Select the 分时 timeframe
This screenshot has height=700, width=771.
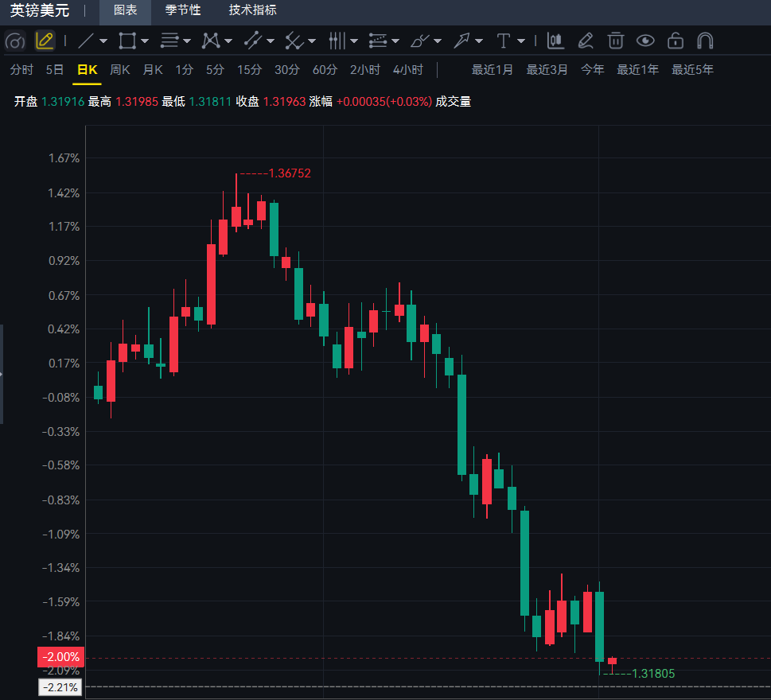(21, 70)
